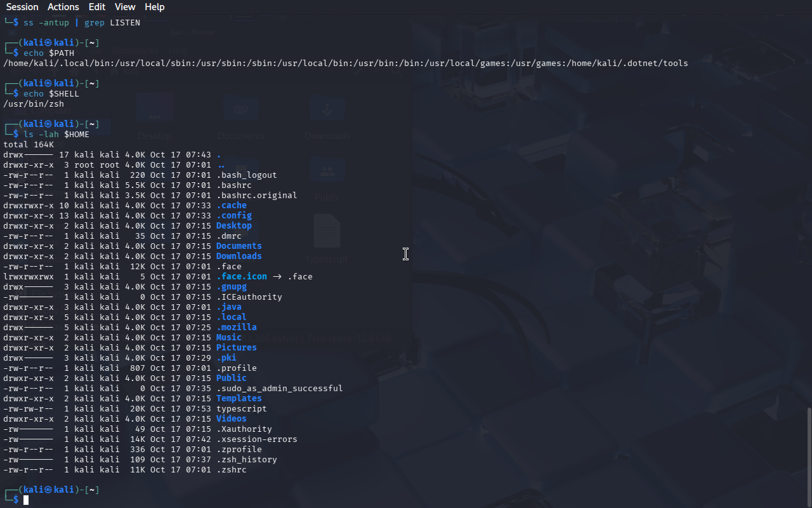Click the Documents directory entry

point(239,246)
